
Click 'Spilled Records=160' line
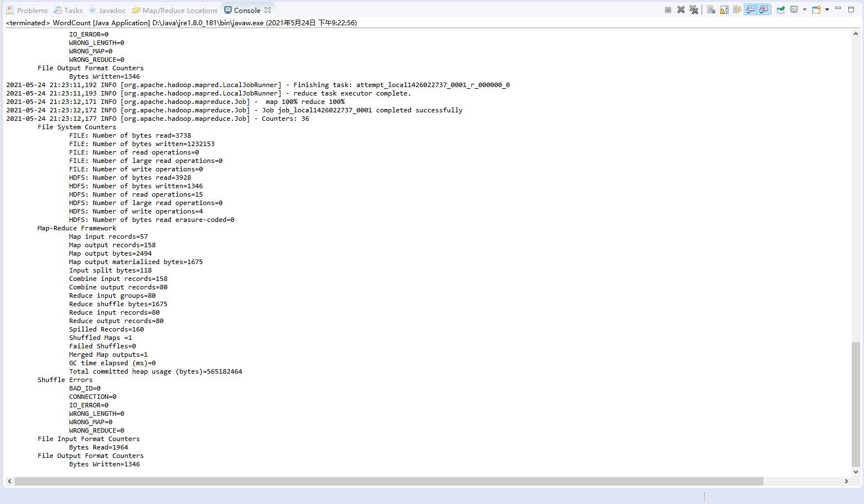106,329
